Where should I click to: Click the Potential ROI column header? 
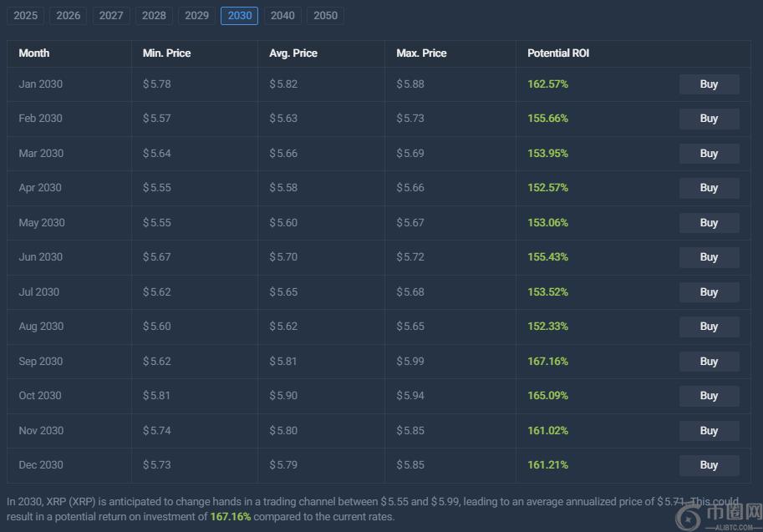click(x=557, y=53)
